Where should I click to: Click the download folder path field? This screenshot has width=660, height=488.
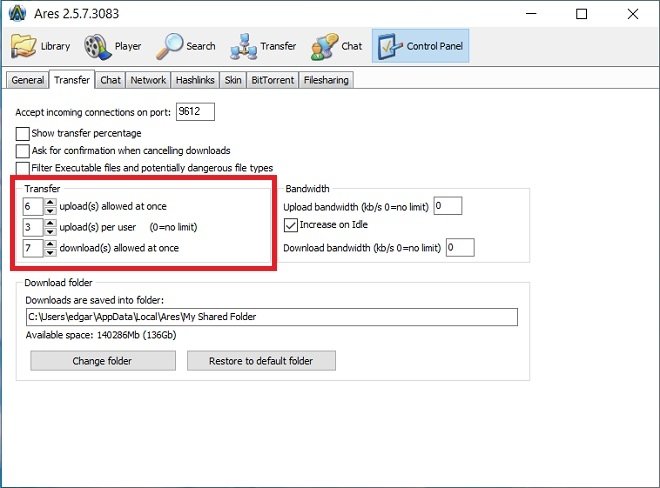pos(271,317)
